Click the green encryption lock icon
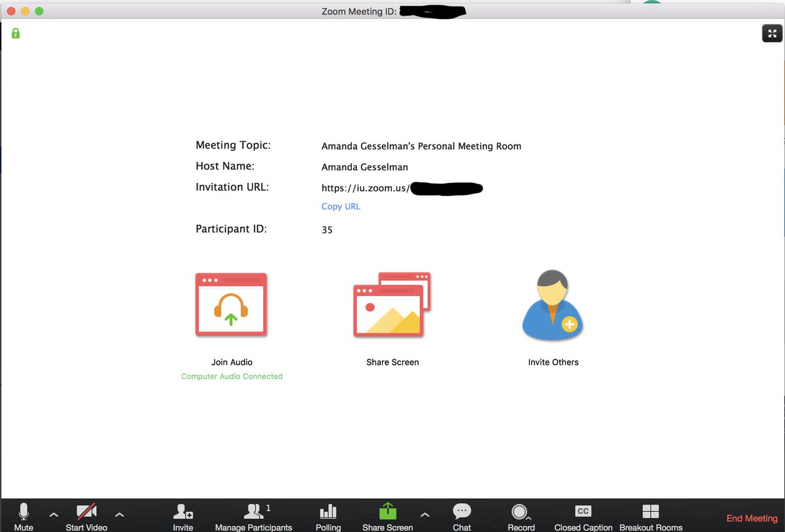The width and height of the screenshot is (785, 532). (16, 33)
